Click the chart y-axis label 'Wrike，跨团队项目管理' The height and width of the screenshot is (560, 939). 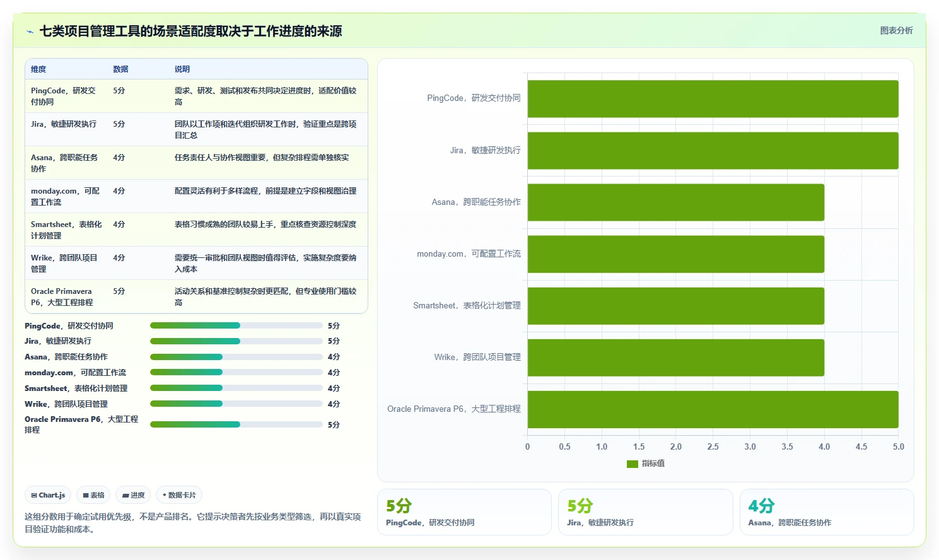477,358
